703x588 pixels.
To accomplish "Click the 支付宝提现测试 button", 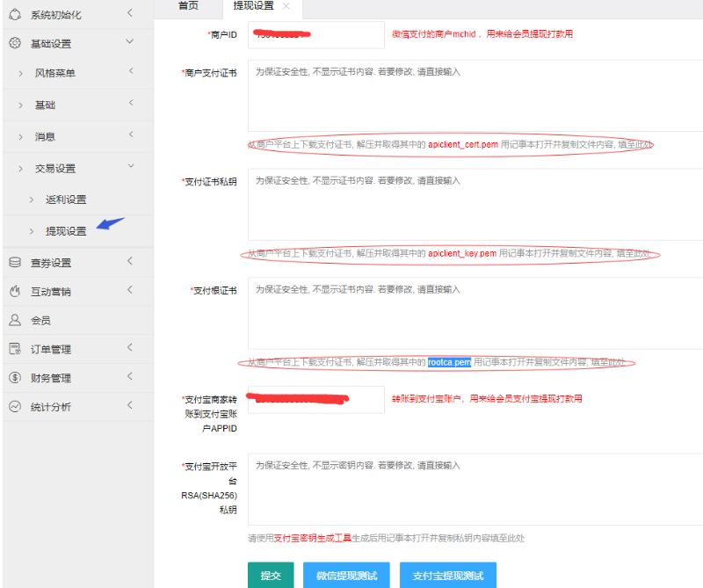I will [447, 576].
